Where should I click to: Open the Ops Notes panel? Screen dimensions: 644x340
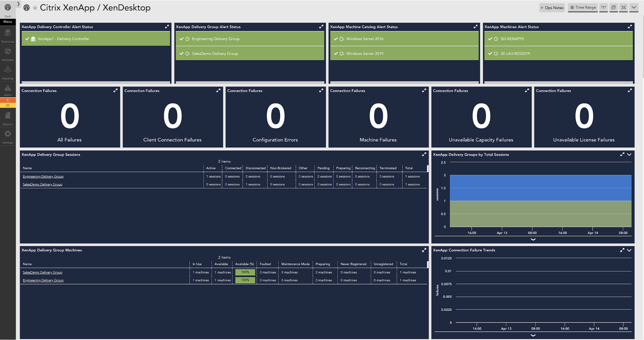(552, 7)
